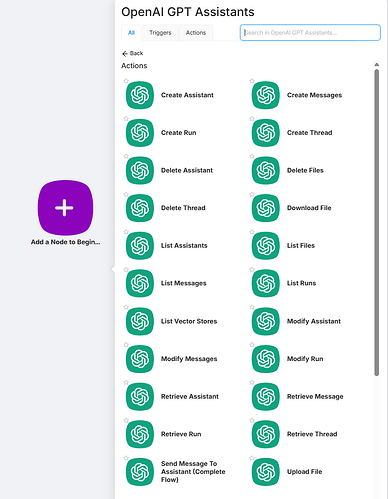Click the actions list vertical scrollbar
Viewport: 388px width, 499px height.
(x=376, y=223)
